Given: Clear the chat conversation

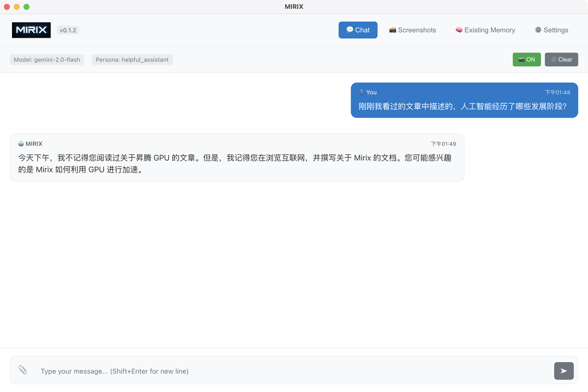Looking at the screenshot, I should (561, 59).
